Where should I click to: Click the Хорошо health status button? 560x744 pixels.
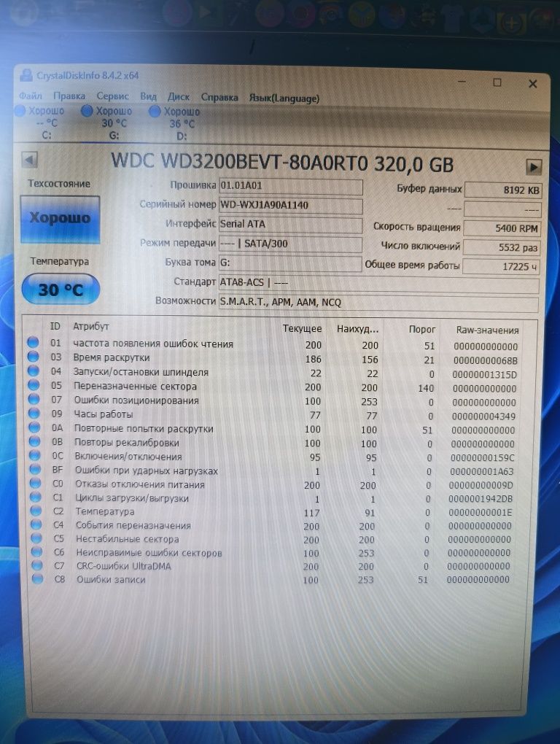(61, 218)
